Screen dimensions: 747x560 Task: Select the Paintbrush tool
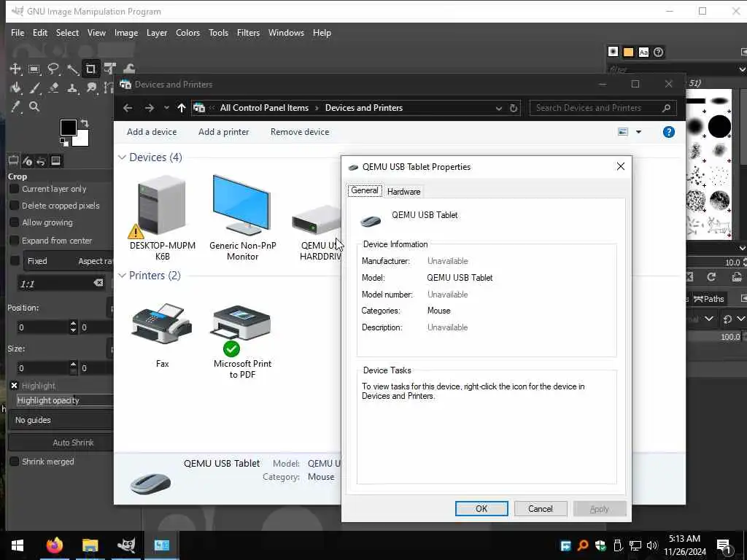coord(34,88)
